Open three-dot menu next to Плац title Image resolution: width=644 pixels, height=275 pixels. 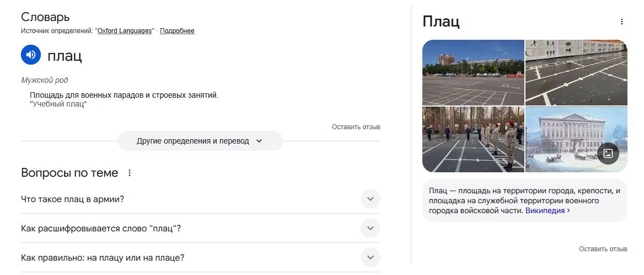click(622, 22)
